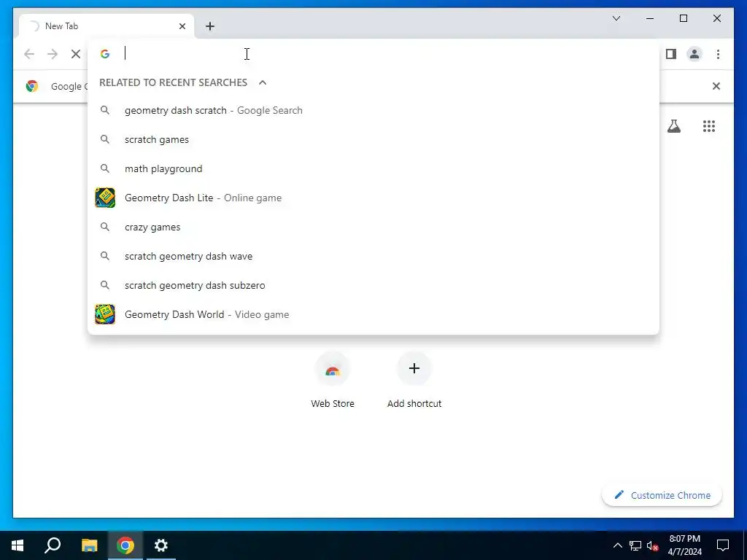Click the Chrome taskbar icon
This screenshot has height=560, width=747.
click(x=125, y=545)
